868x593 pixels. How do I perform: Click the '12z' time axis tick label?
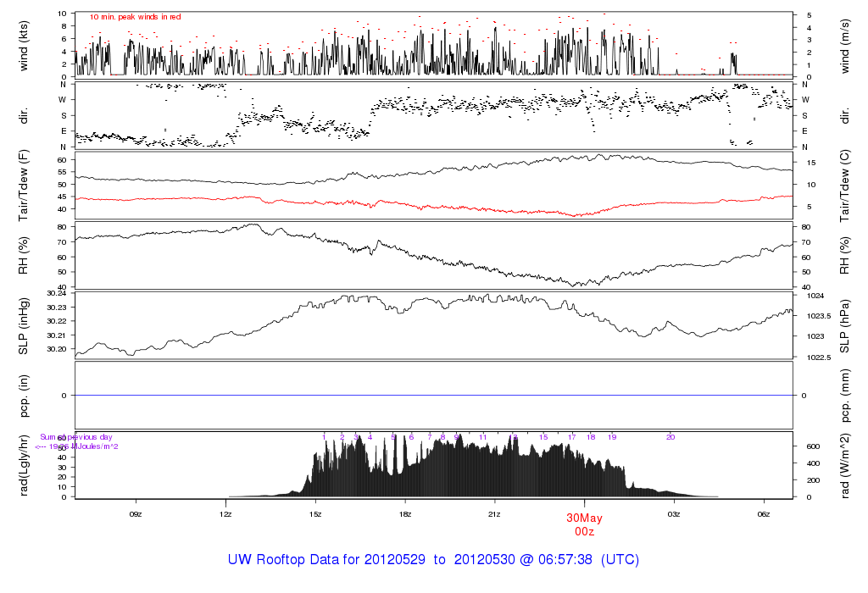pos(225,514)
